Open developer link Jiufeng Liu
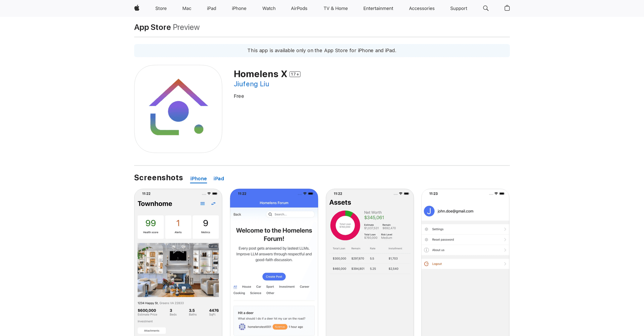Viewport: 644px width, 336px height. pos(252,84)
